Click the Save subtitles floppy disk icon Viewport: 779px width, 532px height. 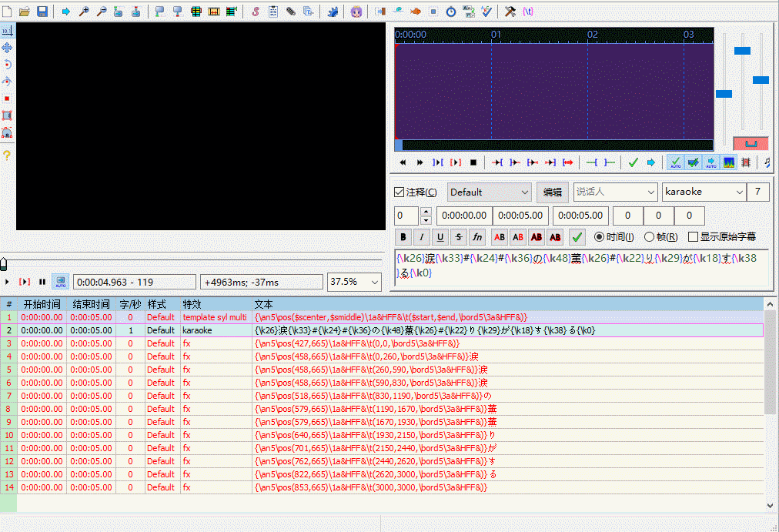(42, 12)
